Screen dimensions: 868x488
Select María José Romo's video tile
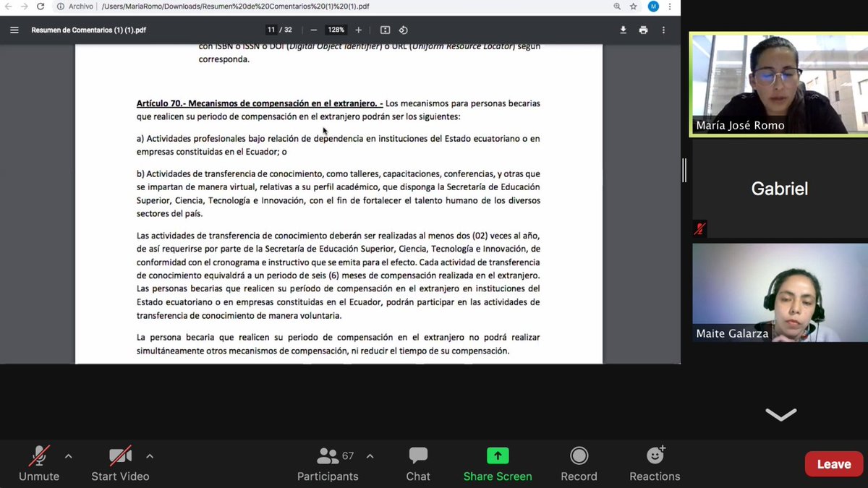pos(778,84)
